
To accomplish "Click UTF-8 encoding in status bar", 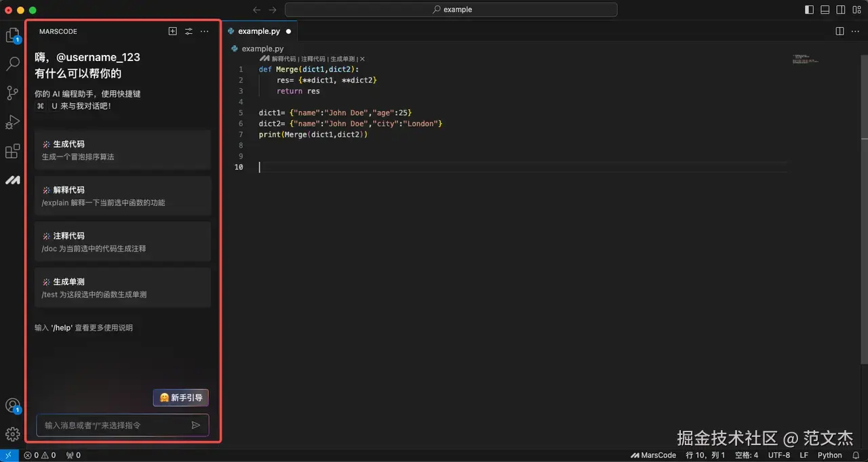I will tap(779, 455).
